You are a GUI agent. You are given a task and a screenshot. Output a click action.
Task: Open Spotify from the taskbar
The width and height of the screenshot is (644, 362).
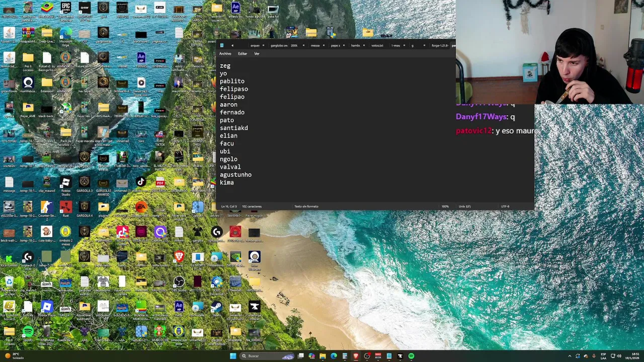click(411, 356)
